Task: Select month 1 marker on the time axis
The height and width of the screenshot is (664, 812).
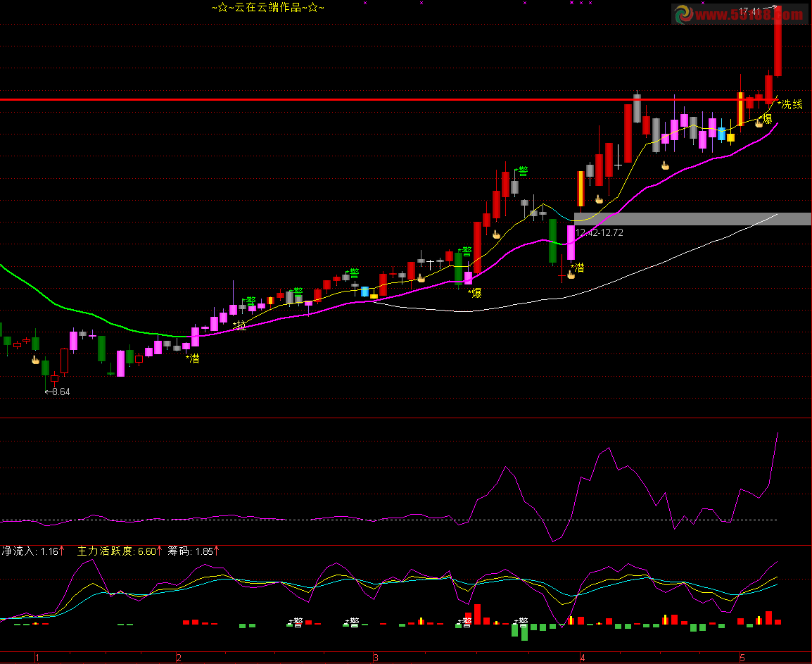Action: tap(37, 658)
